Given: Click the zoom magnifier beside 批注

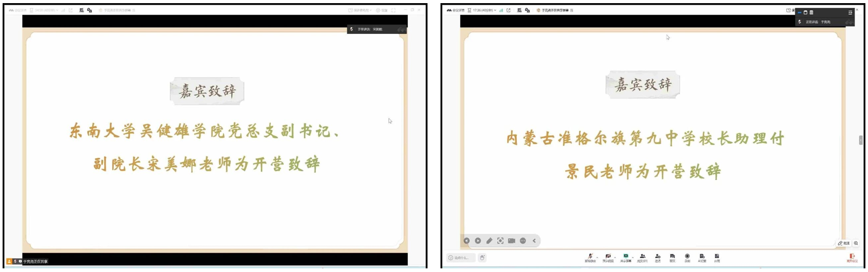Looking at the screenshot, I should point(856,243).
